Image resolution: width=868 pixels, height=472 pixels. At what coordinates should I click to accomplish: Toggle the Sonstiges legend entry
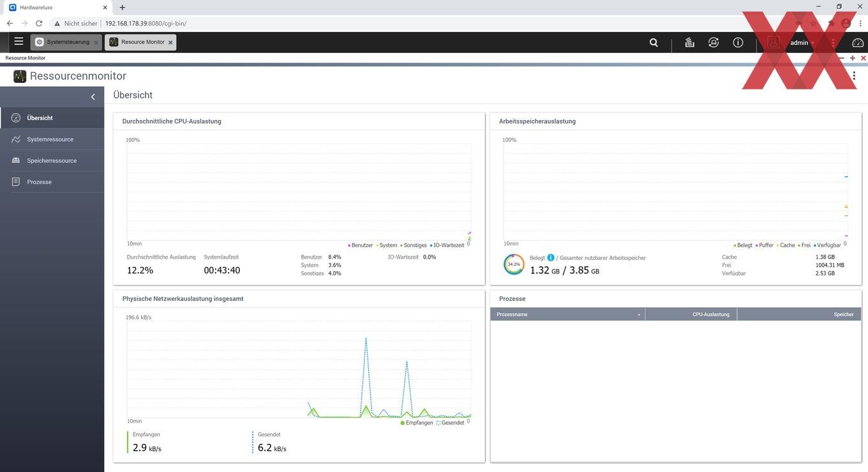(x=414, y=245)
